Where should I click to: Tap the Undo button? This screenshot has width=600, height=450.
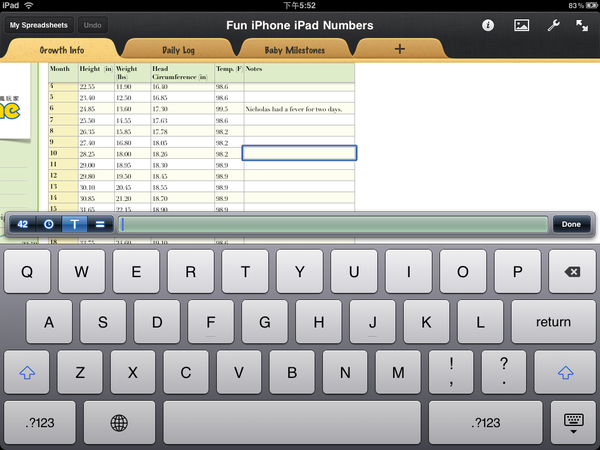(x=93, y=25)
